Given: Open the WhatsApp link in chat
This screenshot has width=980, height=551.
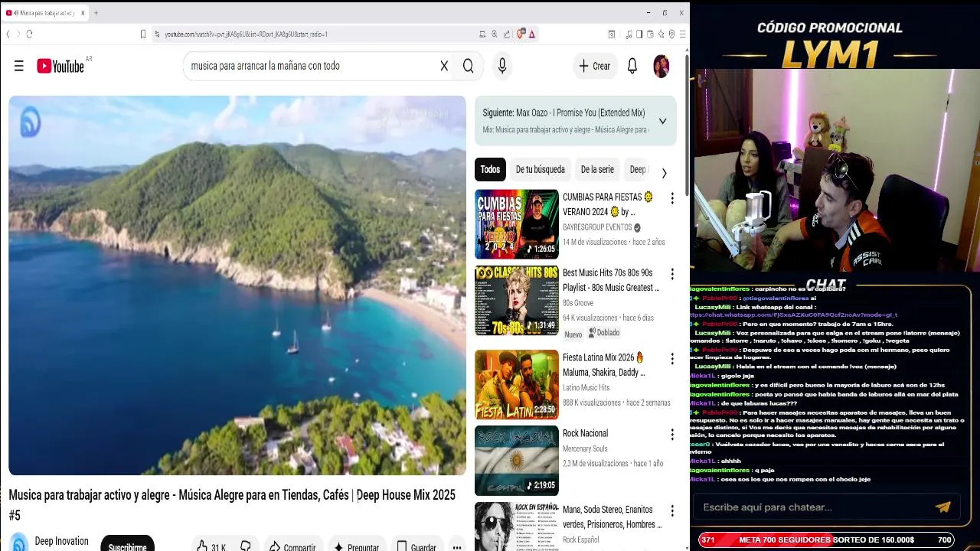Looking at the screenshot, I should click(x=793, y=315).
